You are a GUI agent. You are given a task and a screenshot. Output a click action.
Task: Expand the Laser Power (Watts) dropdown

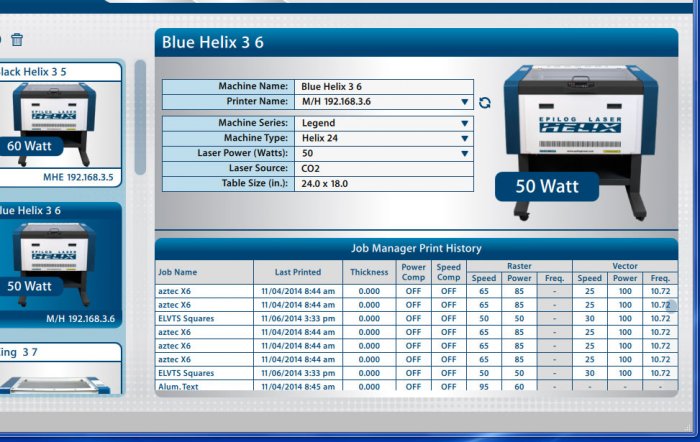(x=464, y=154)
